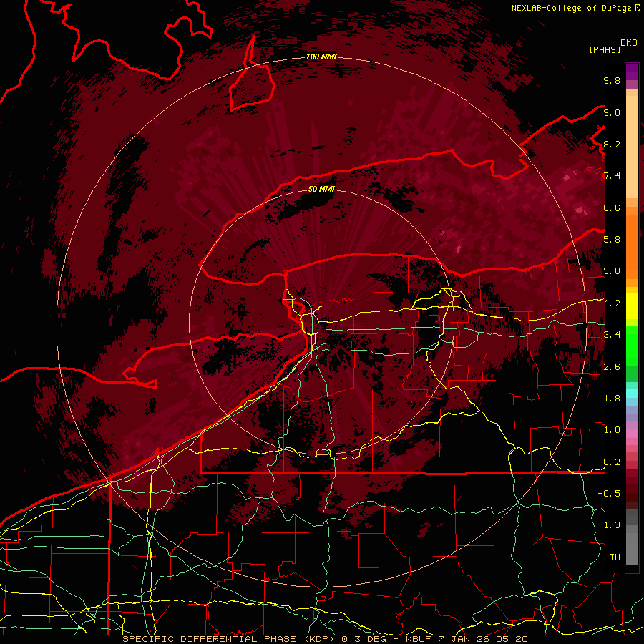The height and width of the screenshot is (644, 644).
Task: Click the 9.8 value on color scale
Action: click(x=612, y=80)
